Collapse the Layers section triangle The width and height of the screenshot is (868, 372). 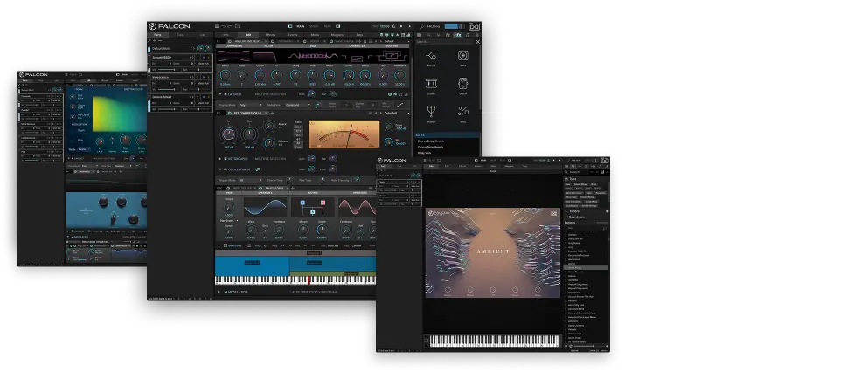pos(220,94)
